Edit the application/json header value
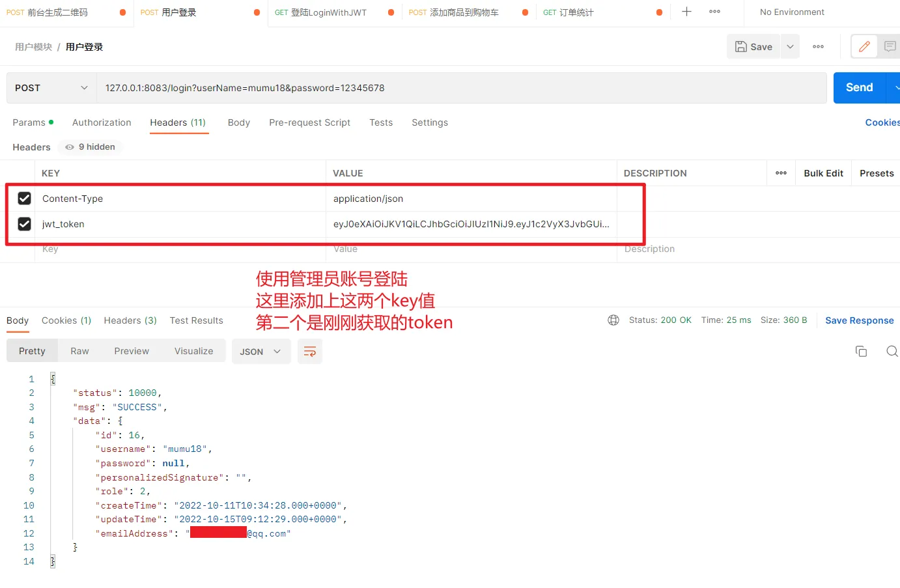 471,199
